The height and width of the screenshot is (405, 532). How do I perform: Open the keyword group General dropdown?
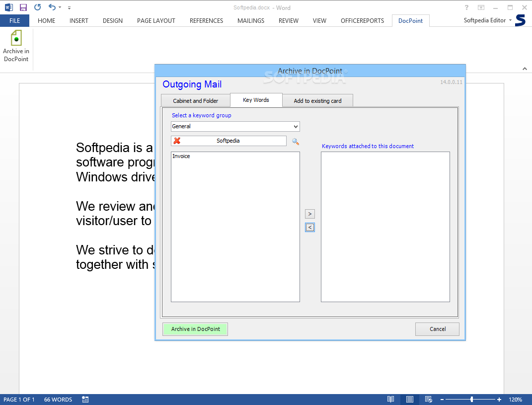point(235,126)
